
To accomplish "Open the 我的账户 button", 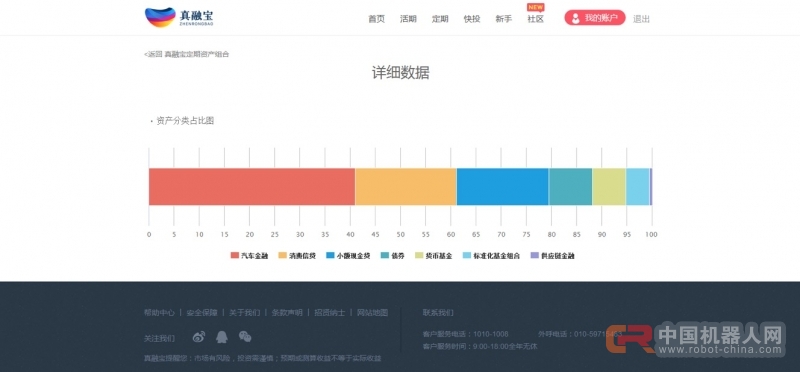I will point(595,18).
